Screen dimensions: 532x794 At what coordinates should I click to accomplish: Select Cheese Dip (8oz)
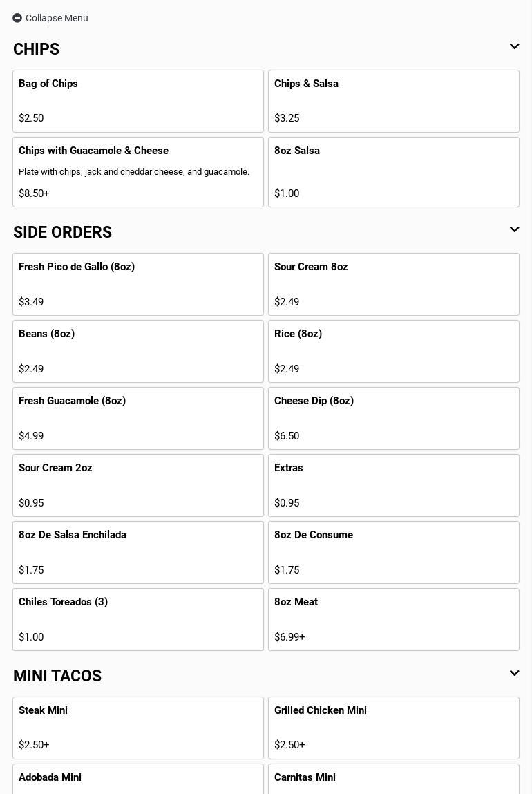click(x=394, y=418)
